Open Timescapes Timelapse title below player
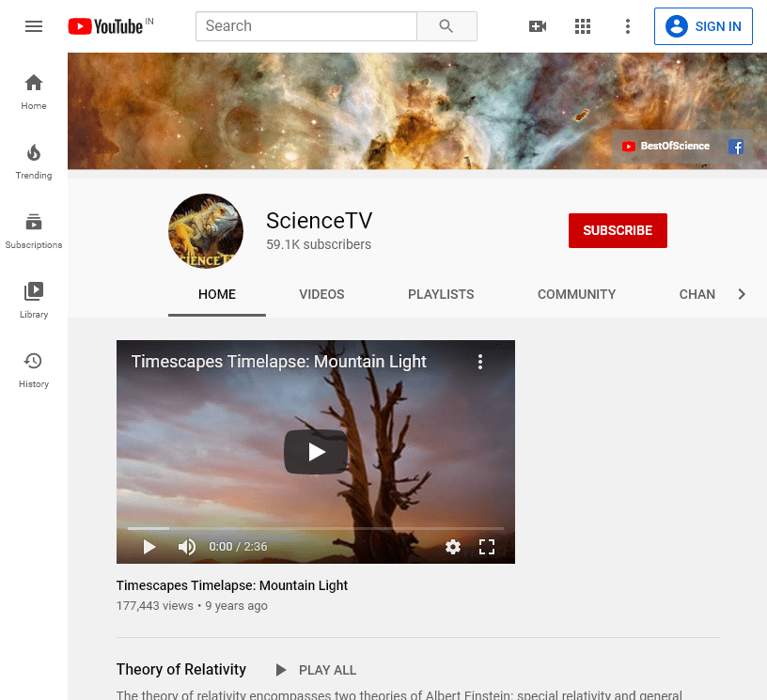The width and height of the screenshot is (767, 700). (232, 585)
